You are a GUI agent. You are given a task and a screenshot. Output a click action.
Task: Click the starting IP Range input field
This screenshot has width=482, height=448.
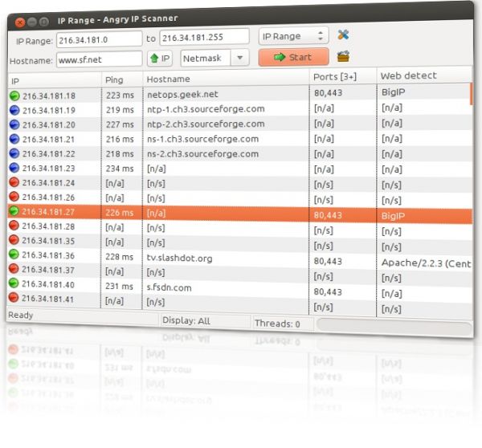click(x=98, y=39)
